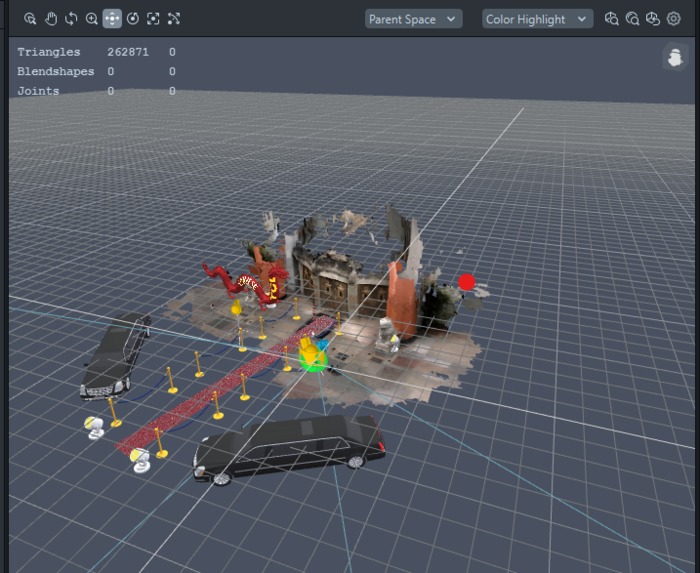Open the Color Highlight dropdown

coord(538,19)
